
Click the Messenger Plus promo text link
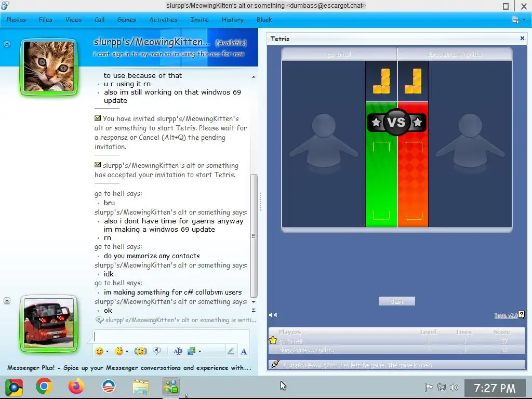[129, 368]
